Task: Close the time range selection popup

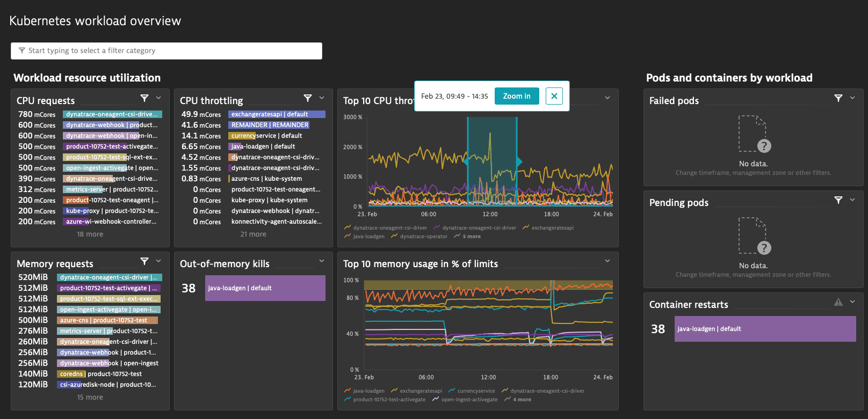Action: 554,96
